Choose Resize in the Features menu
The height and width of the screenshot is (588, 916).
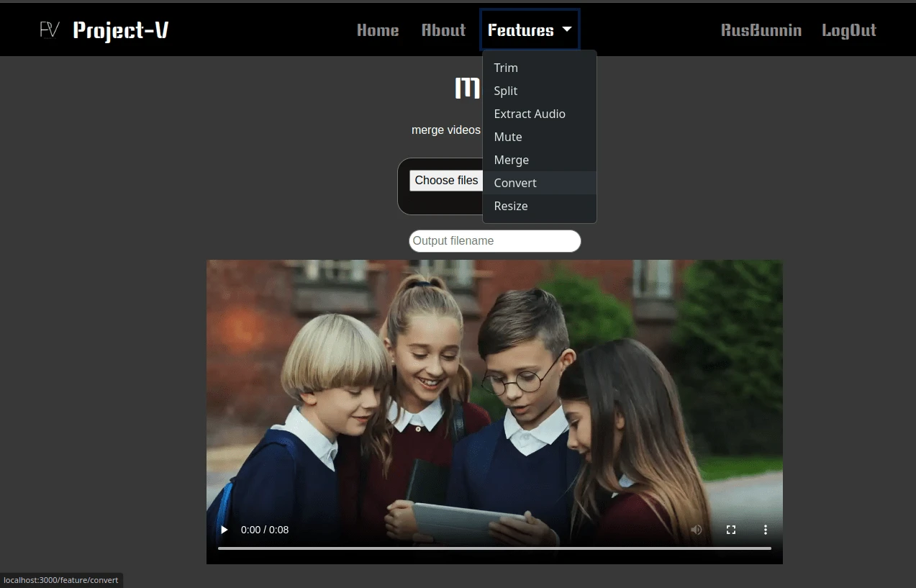(540, 206)
